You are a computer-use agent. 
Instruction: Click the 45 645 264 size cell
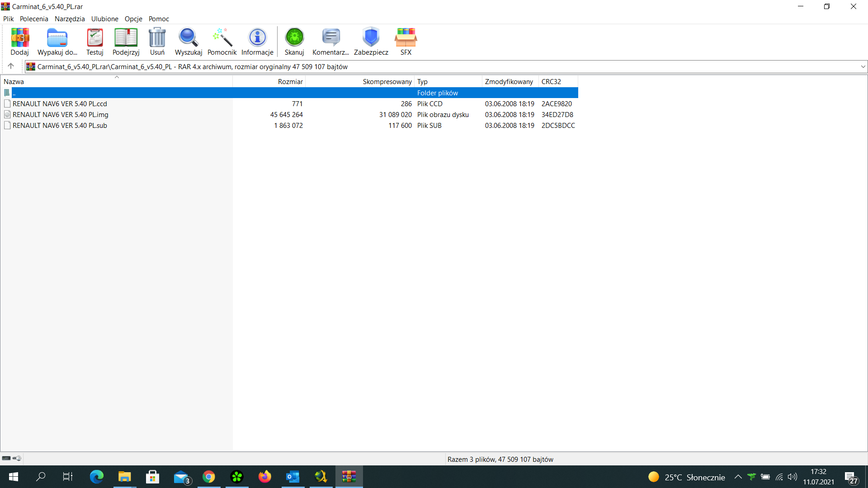tap(287, 115)
